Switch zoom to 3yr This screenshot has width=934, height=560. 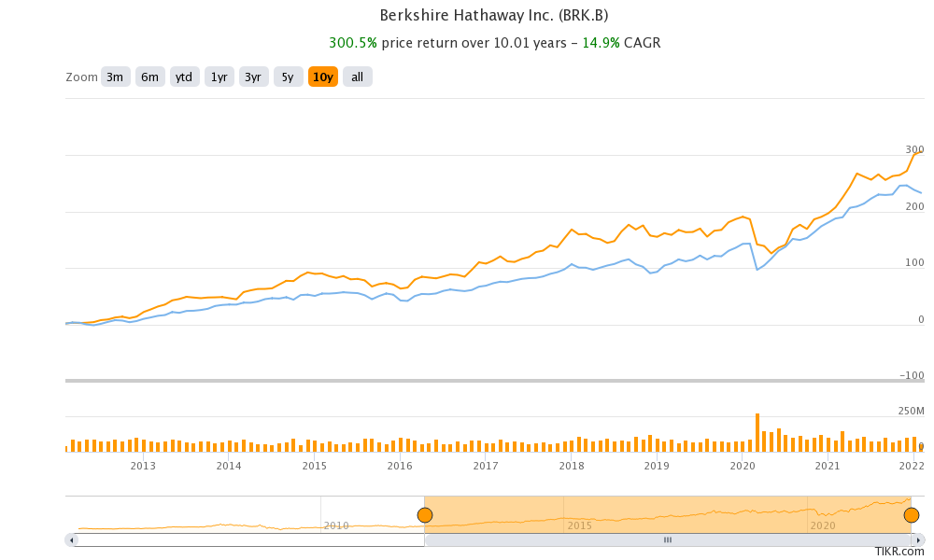click(254, 77)
